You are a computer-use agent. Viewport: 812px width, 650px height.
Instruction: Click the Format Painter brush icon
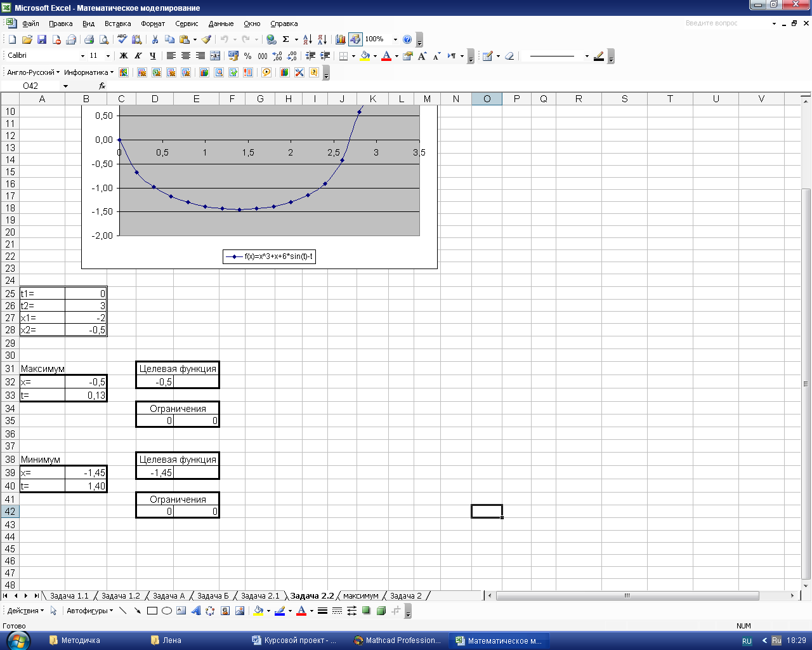[x=206, y=39]
